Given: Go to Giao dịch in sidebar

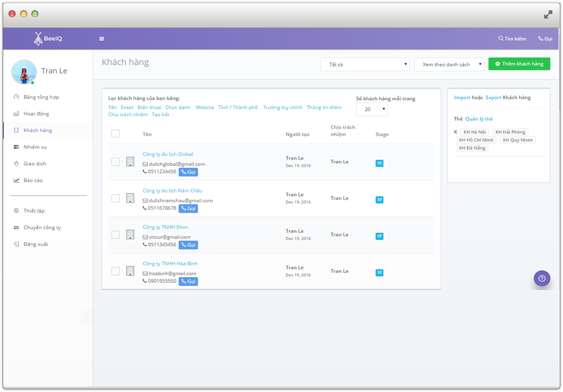Looking at the screenshot, I should click(34, 164).
